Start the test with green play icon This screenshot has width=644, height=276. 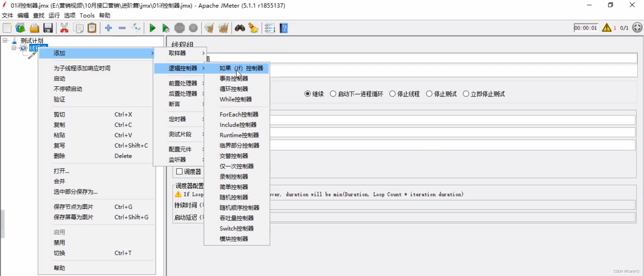coord(153,28)
